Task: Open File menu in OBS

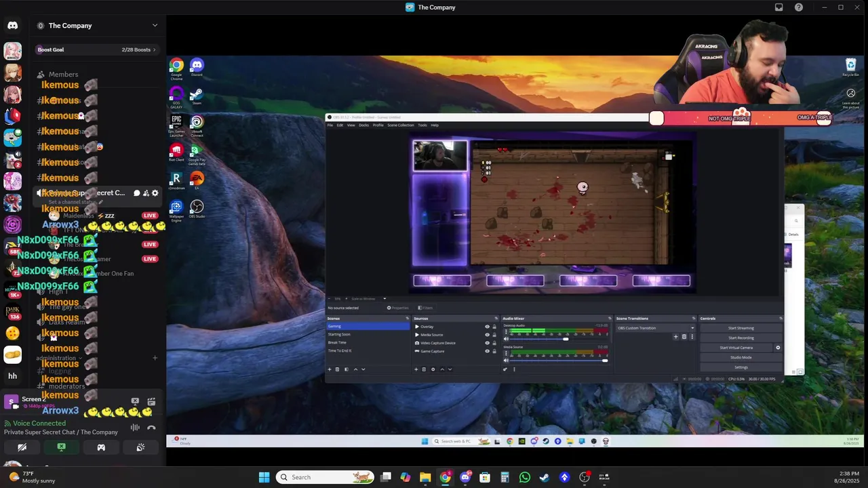Action: click(330, 125)
